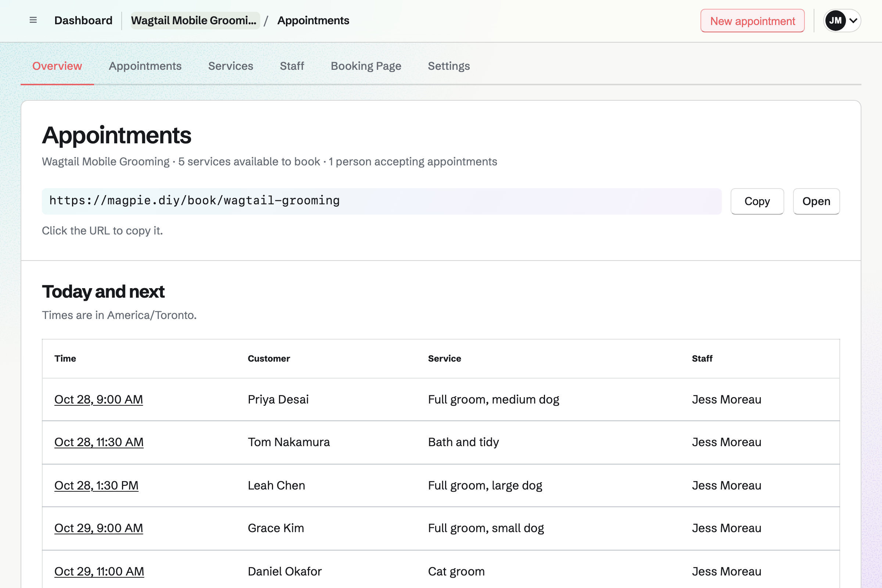Open the Wagtail Mobile Grooming workspace switcher
Screen dimensions: 882x588
point(195,20)
